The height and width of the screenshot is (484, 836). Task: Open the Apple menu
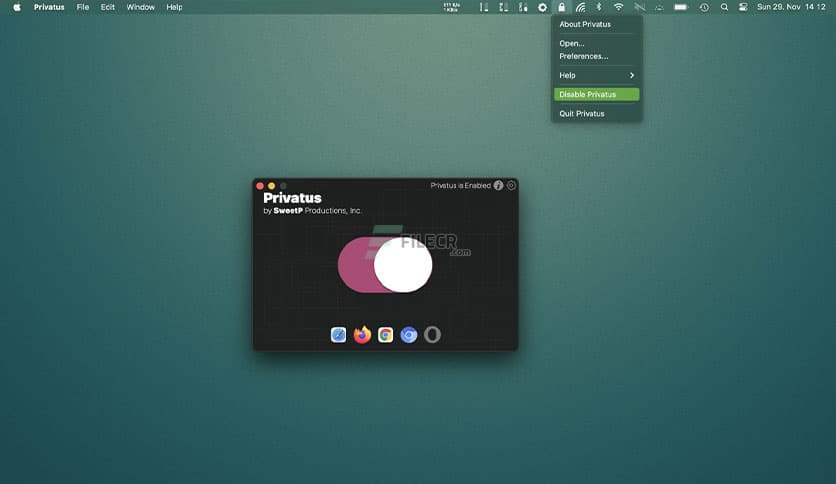click(17, 7)
